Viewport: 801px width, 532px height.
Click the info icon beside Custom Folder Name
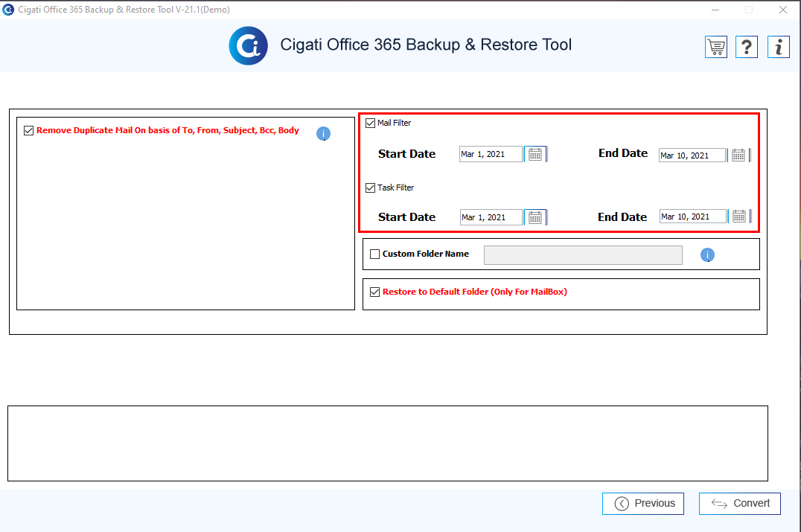(x=707, y=254)
